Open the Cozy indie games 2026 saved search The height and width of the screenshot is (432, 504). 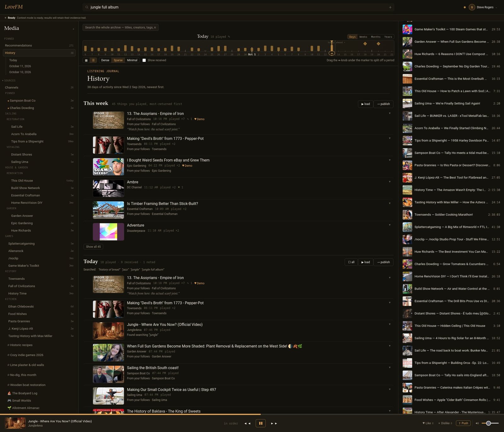click(x=26, y=355)
